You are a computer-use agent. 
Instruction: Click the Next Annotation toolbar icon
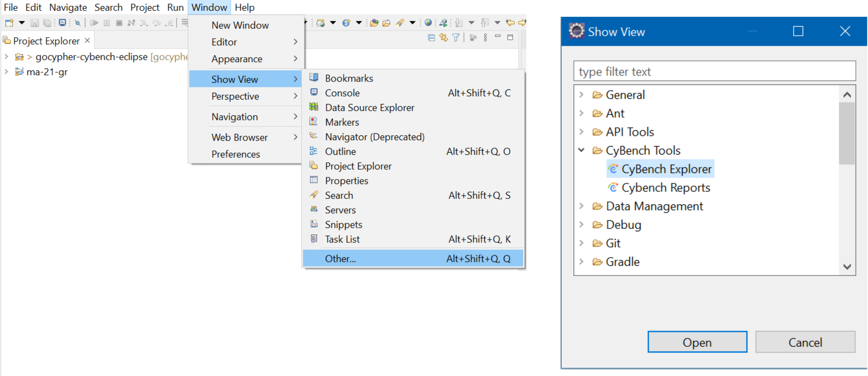click(459, 23)
